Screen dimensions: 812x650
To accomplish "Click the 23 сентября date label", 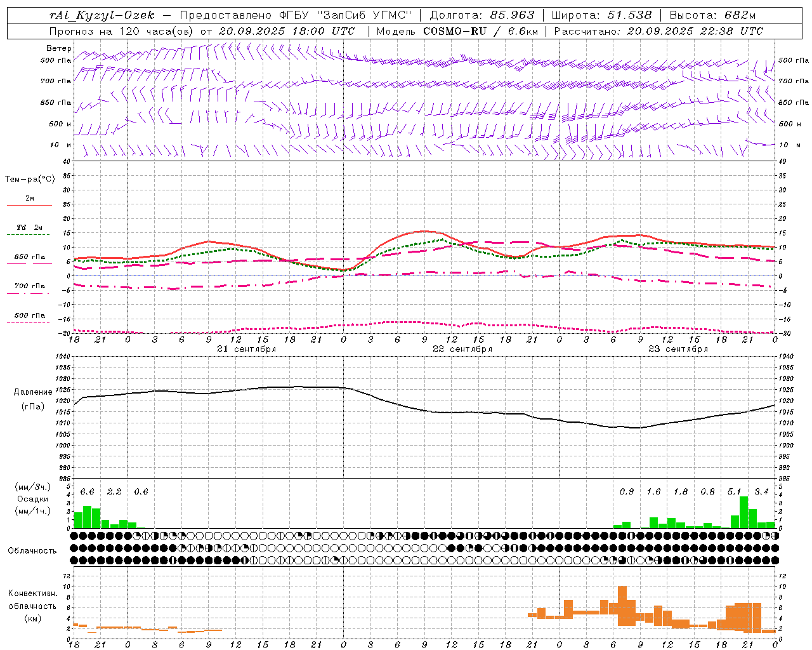I will click(x=678, y=349).
